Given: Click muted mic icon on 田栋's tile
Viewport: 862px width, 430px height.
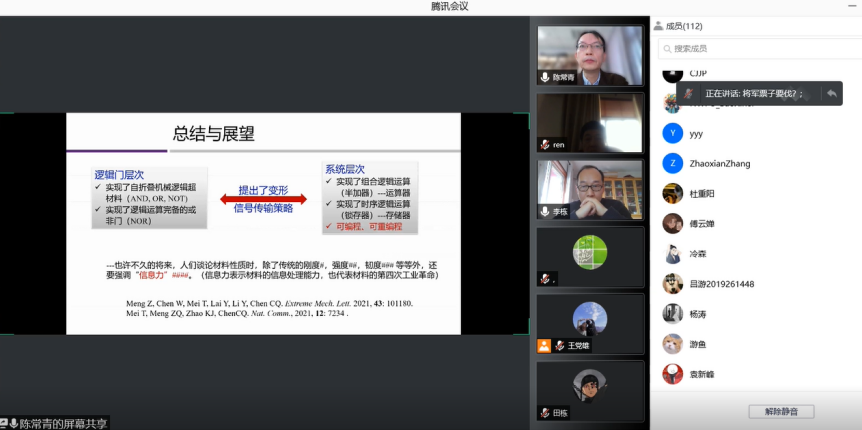Looking at the screenshot, I should coord(545,412).
